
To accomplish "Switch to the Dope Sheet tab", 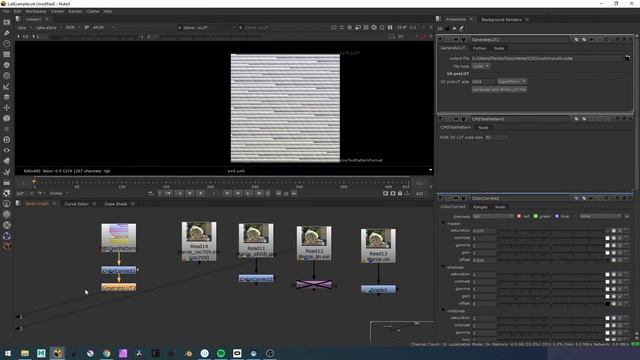I will 116,204.
